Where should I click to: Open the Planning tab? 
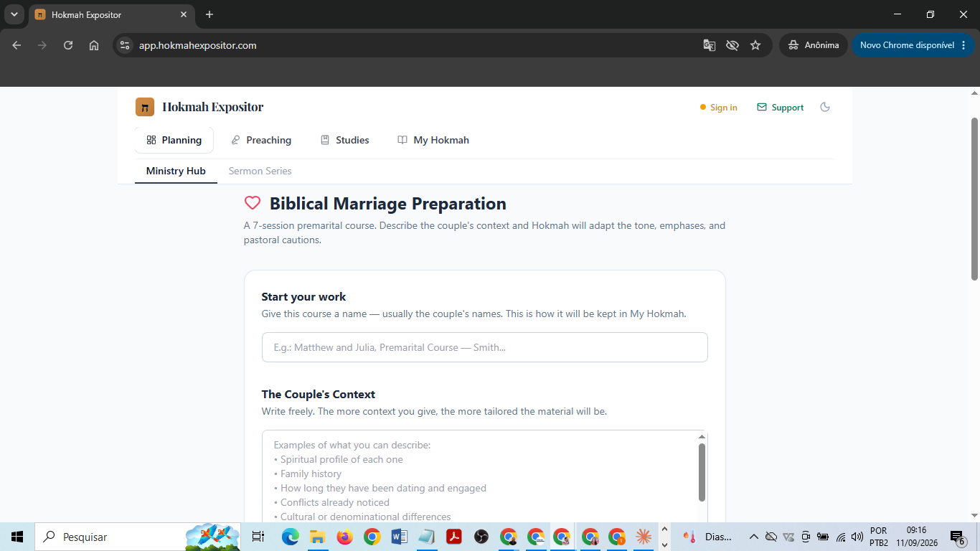pyautogui.click(x=174, y=140)
